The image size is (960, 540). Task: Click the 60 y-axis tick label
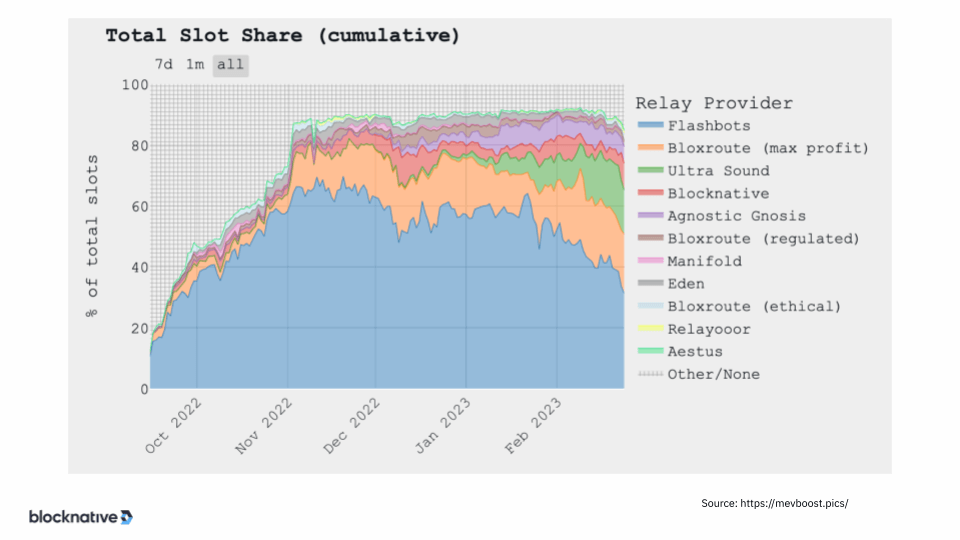139,207
